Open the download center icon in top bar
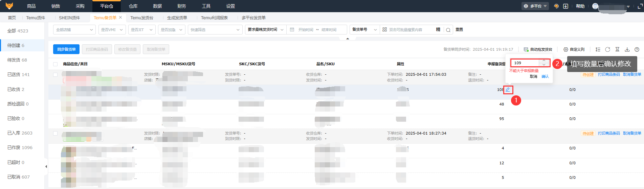The width and height of the screenshot is (644, 189). [565, 6]
